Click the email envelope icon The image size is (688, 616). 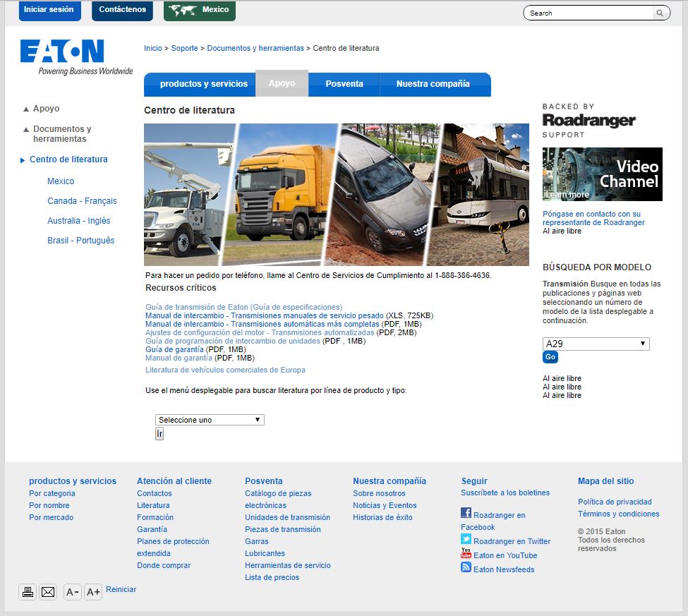pos(48,592)
